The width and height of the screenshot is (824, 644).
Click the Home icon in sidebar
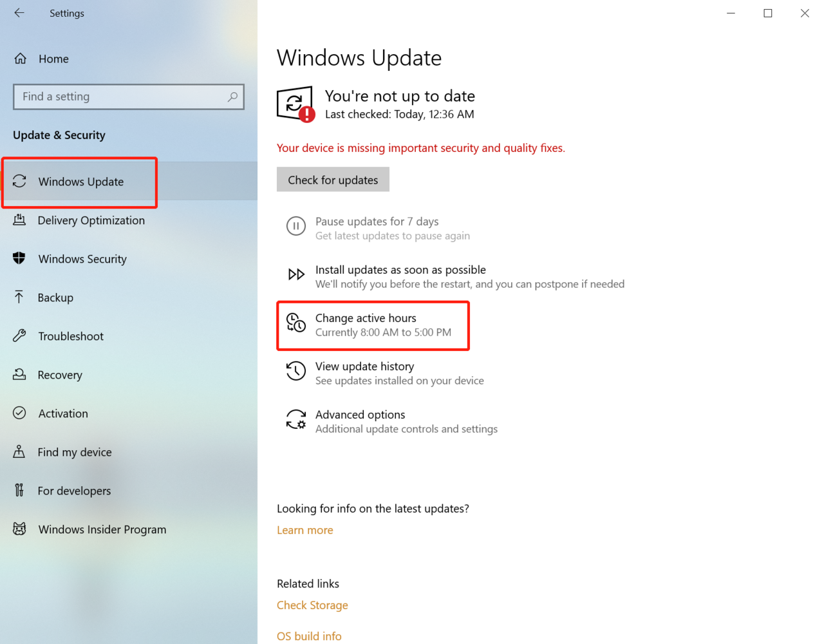(21, 59)
